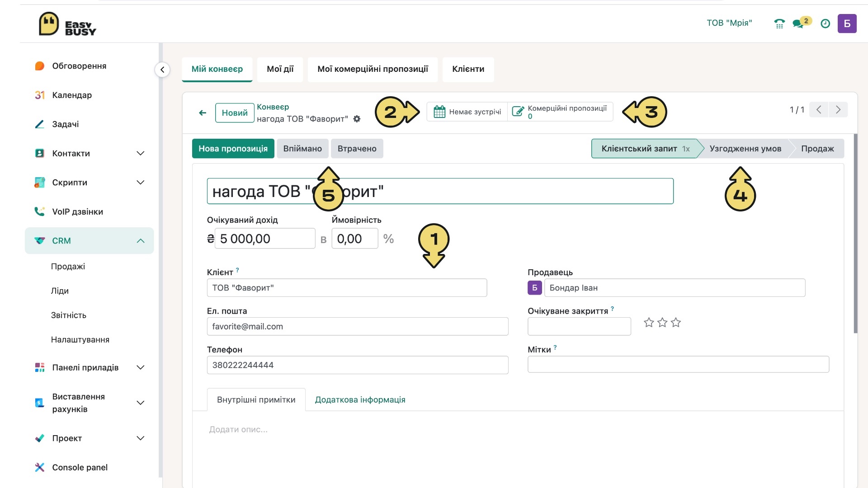
Task: Switch to Мої дії tab
Action: coord(280,69)
